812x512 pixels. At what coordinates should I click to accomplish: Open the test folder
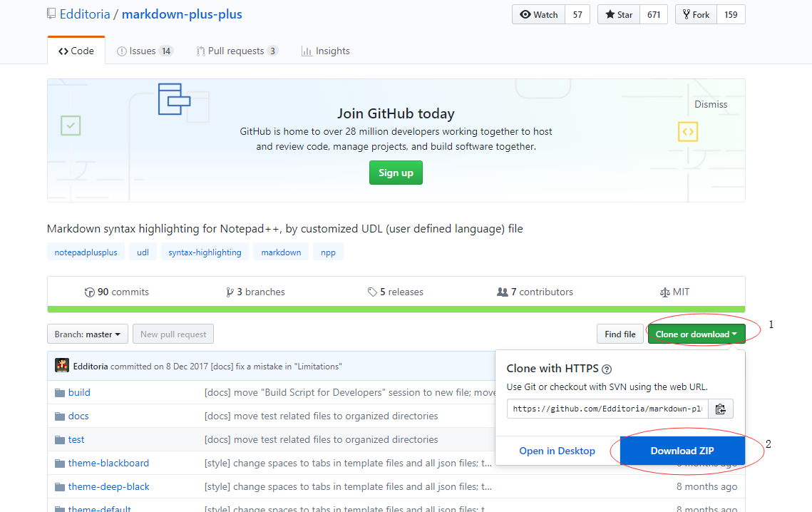click(x=76, y=439)
